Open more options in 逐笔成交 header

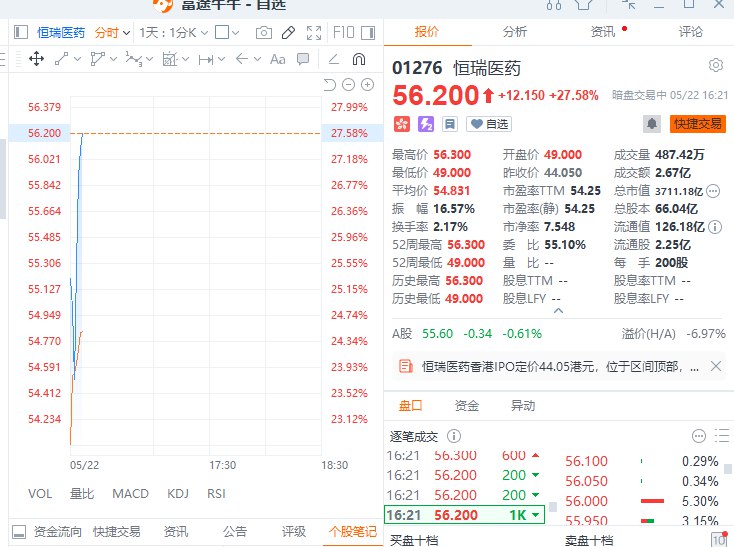(x=699, y=436)
